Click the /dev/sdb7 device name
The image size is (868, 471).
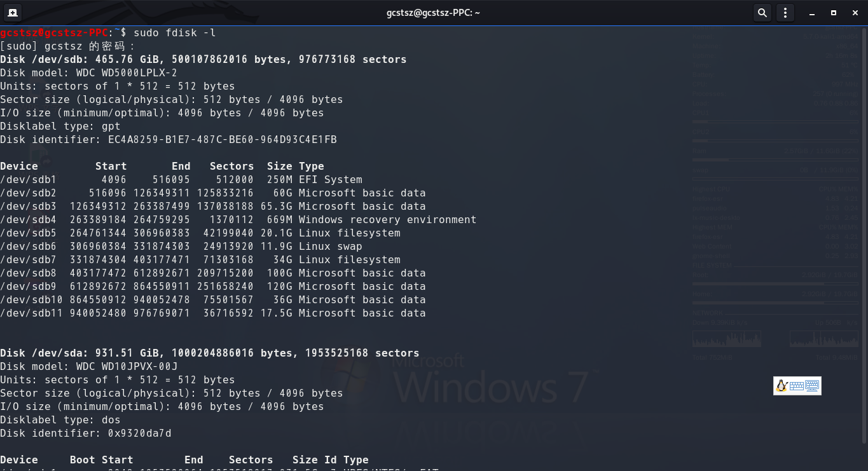click(29, 259)
